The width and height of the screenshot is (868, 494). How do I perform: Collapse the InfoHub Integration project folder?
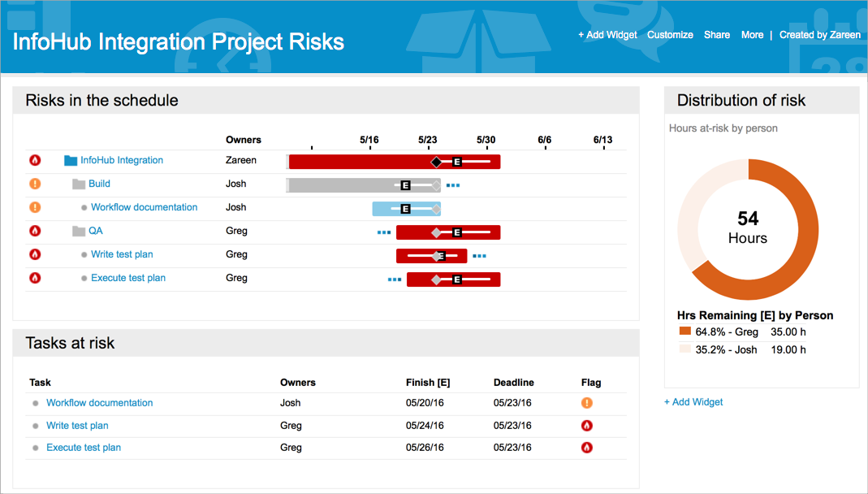pos(70,160)
